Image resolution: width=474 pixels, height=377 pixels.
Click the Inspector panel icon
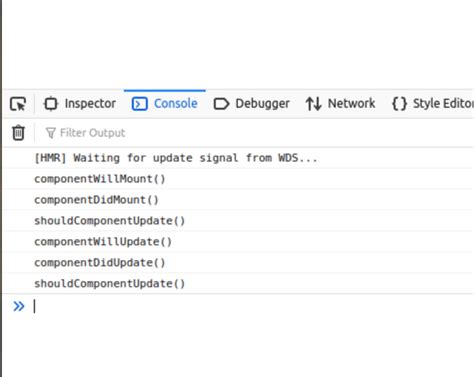click(51, 104)
